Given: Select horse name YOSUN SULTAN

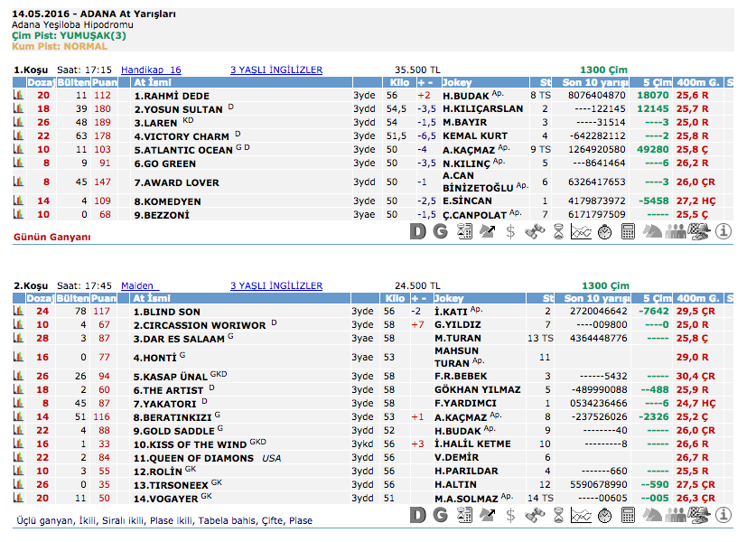Looking at the screenshot, I should (179, 108).
